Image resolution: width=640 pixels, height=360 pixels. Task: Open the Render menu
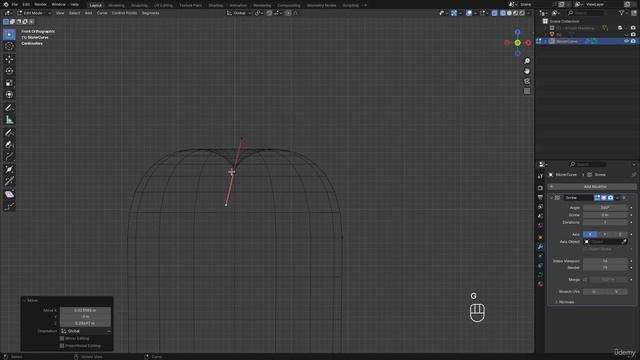point(40,4)
